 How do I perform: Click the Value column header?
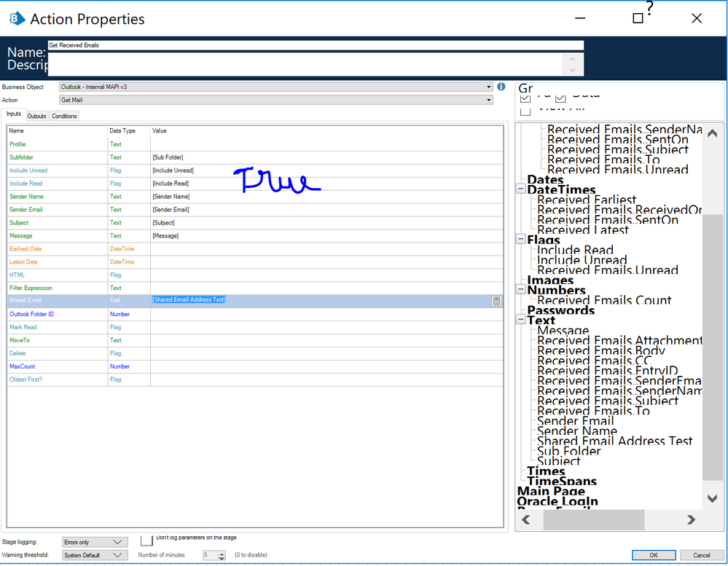tap(160, 131)
